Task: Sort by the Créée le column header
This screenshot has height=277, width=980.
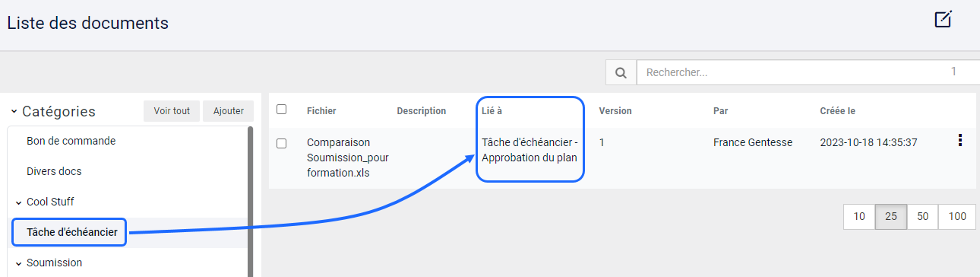Action: click(838, 111)
